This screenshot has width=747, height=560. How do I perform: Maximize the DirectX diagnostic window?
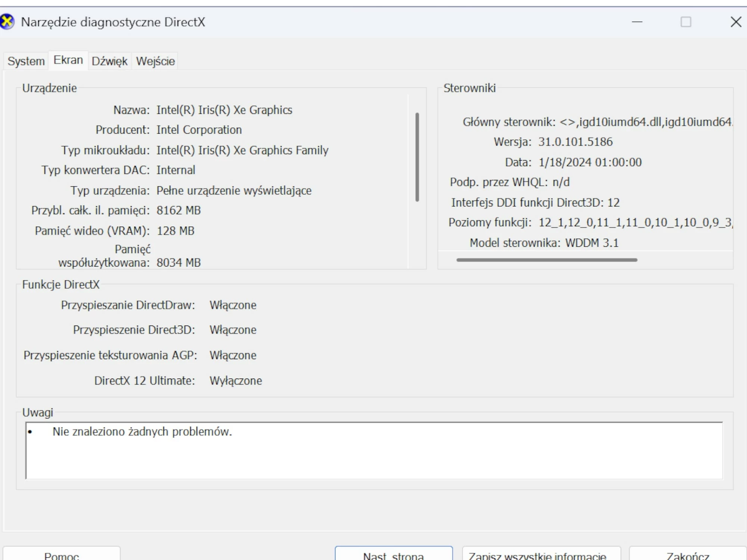[686, 22]
